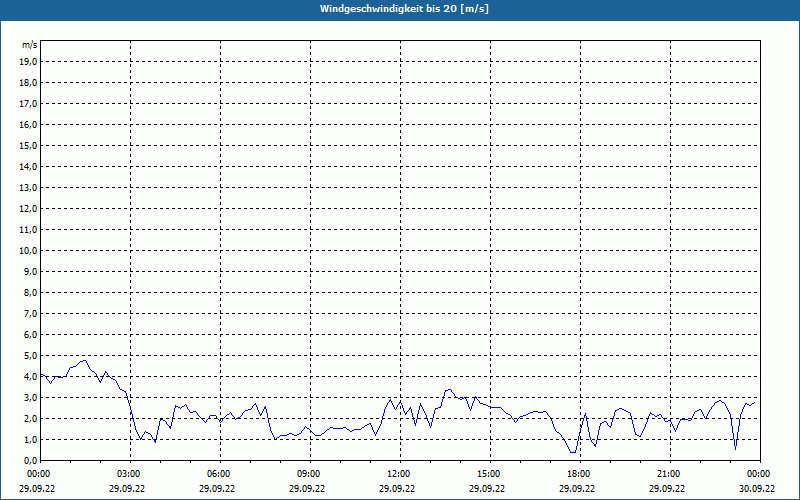The image size is (800, 500).
Task: Select the '09:00' time label
Action: tap(310, 474)
